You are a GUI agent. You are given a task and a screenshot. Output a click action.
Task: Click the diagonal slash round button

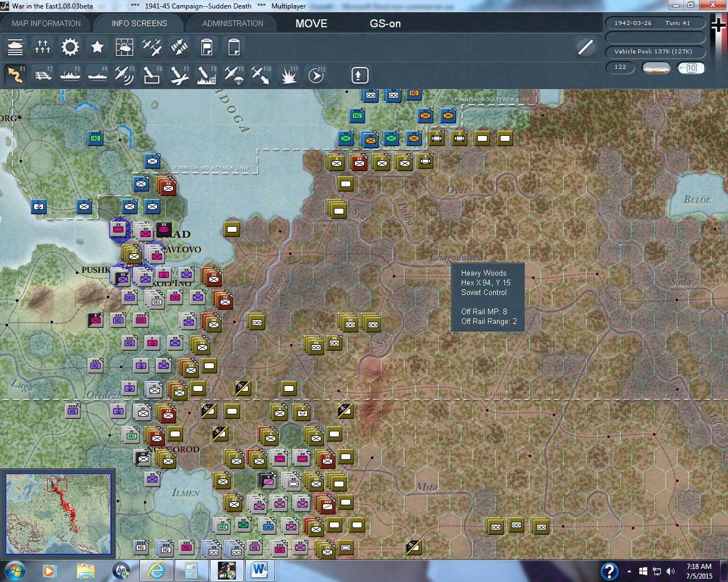(x=585, y=47)
